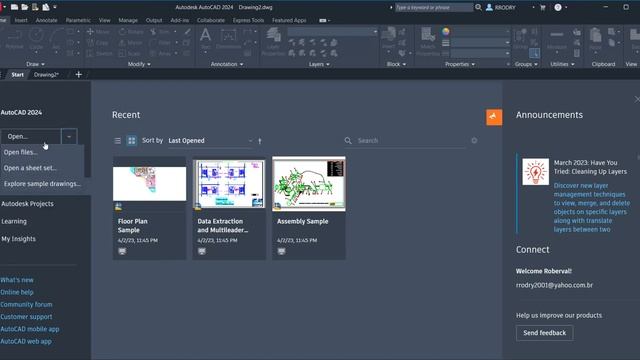Screen dimensions: 640x360
Task: Click the Insert block icon in Block panel
Action: tap(389, 39)
